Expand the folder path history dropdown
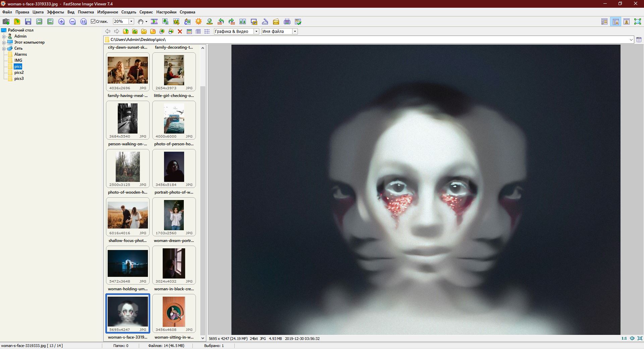 point(631,40)
